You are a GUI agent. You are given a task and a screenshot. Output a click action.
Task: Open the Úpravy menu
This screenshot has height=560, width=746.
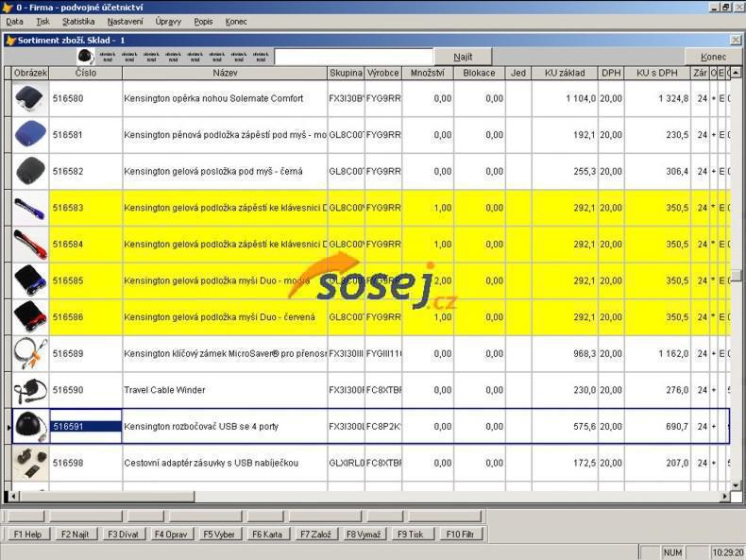[x=168, y=22]
